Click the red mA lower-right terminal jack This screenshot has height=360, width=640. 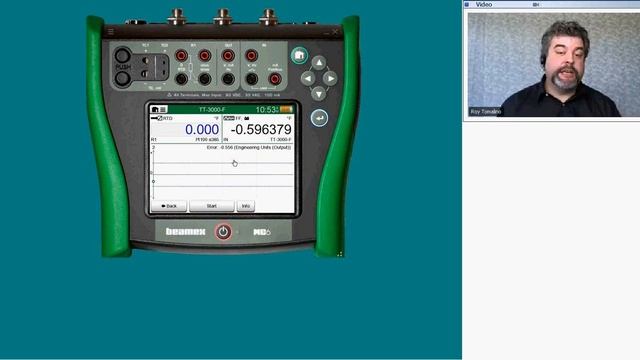tap(275, 79)
